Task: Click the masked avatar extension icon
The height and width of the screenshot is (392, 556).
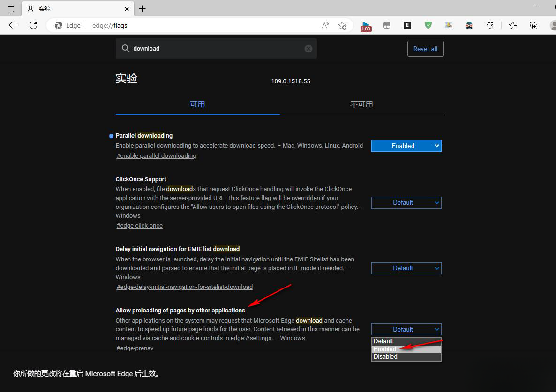Action: coord(469,25)
